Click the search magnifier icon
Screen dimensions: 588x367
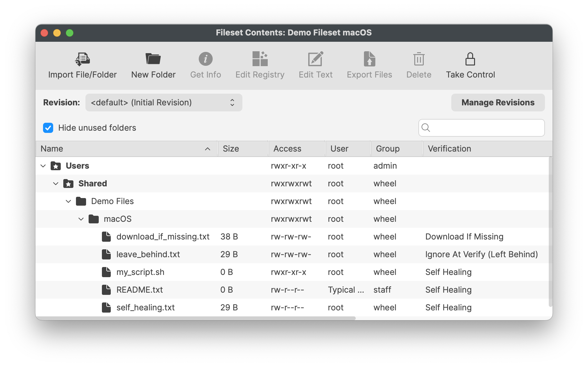click(x=426, y=128)
